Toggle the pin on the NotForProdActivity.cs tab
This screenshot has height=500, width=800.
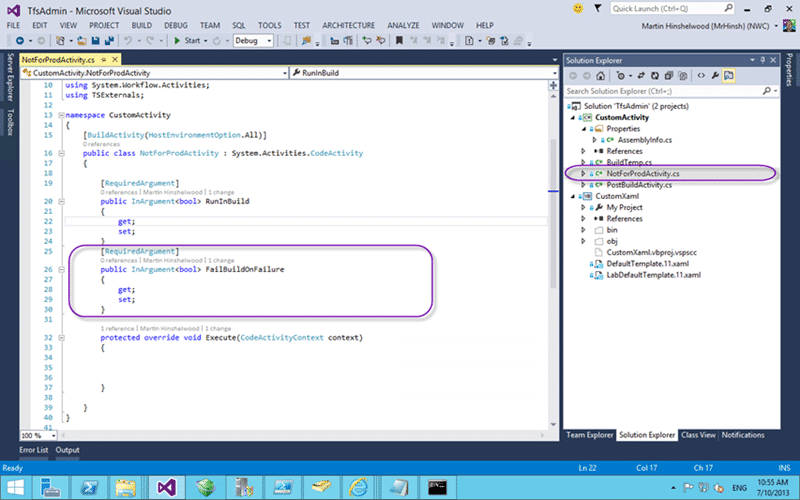click(x=104, y=60)
